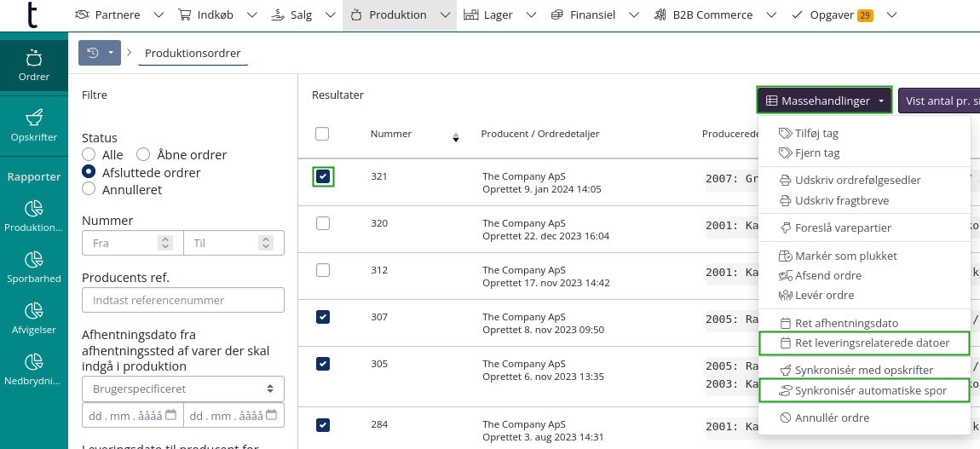Open Opskrifter in the sidebar
The width and height of the screenshot is (980, 449).
click(x=33, y=124)
